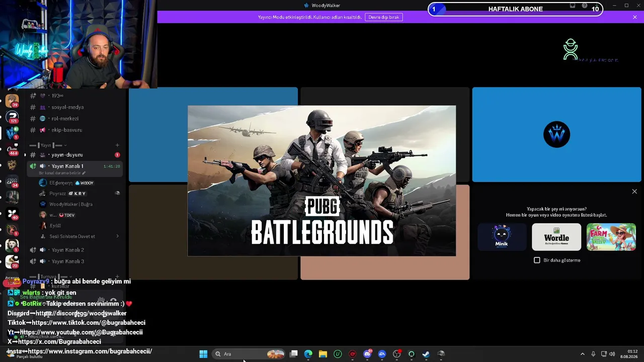Image resolution: width=644 pixels, height=362 pixels.
Task: Open weather widget 'Parçalı bulutlu'
Action: click(x=24, y=354)
